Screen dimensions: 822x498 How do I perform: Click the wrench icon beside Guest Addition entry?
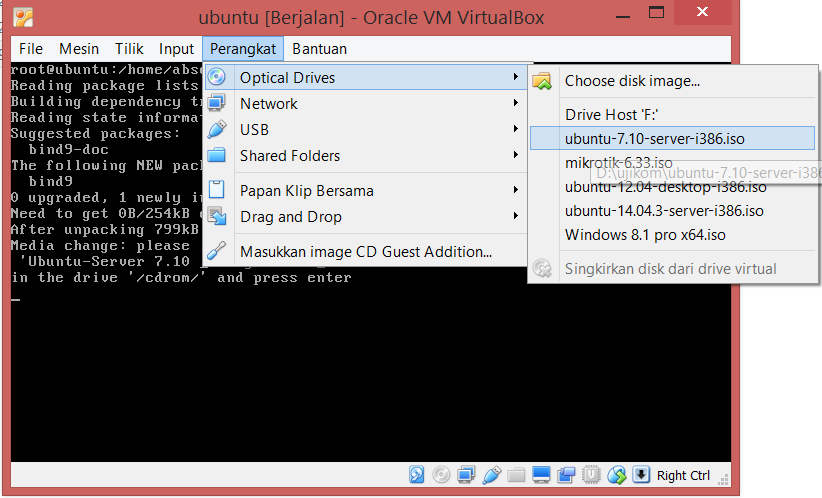[217, 251]
